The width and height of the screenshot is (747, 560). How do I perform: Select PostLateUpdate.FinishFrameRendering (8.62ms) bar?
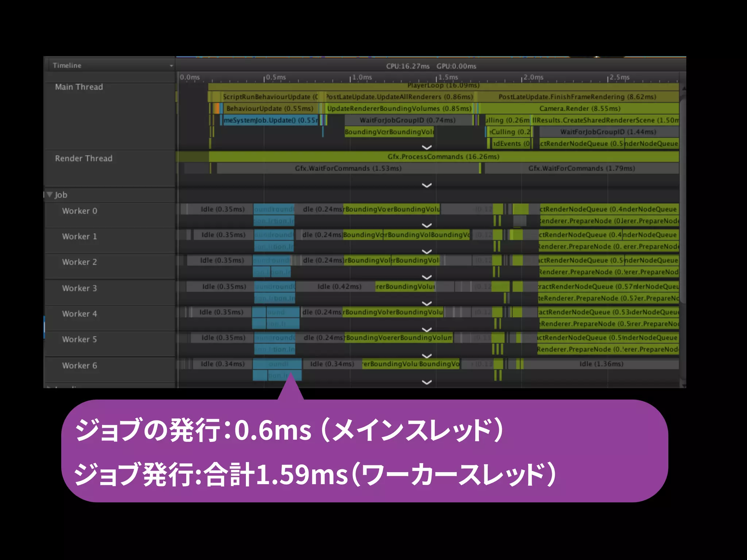578,97
